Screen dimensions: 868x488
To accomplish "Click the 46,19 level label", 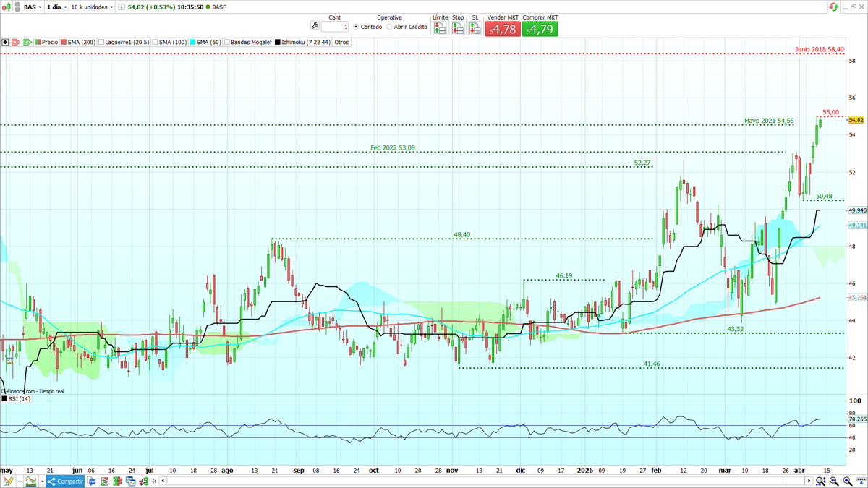I will pyautogui.click(x=564, y=276).
